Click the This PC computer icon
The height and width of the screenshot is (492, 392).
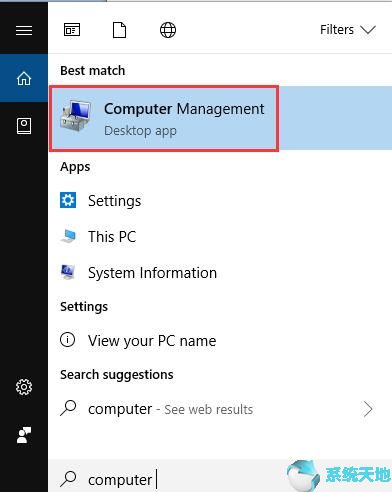tap(69, 236)
